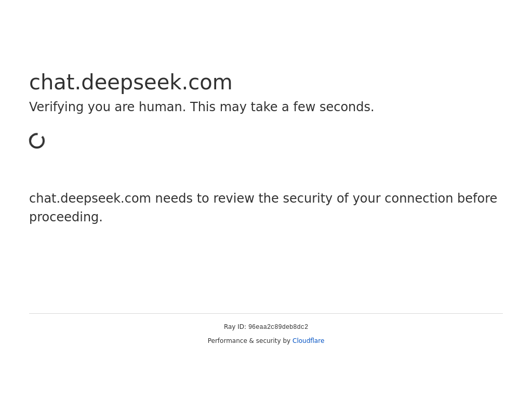Screen dimensions: 532x399
Task: Click the 'Performance & security by' text
Action: pos(249,341)
